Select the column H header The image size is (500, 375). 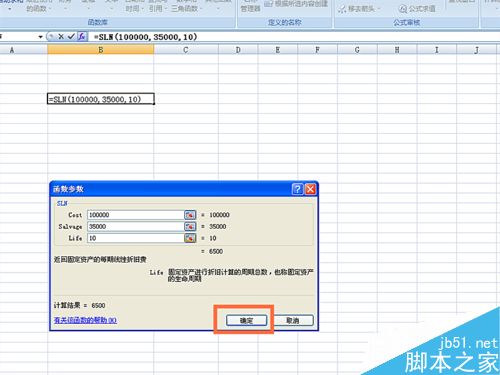click(x=397, y=50)
